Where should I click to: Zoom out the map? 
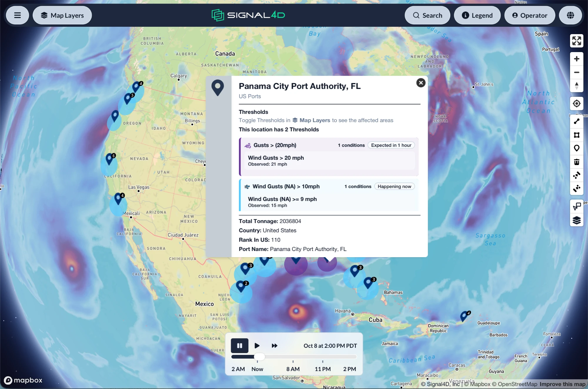click(x=577, y=72)
